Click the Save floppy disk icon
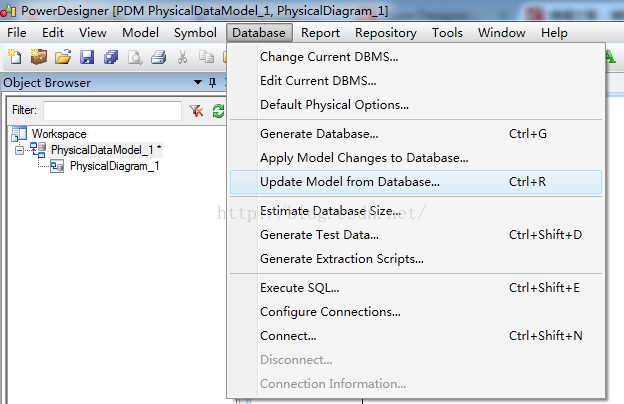The height and width of the screenshot is (404, 624). click(87, 57)
